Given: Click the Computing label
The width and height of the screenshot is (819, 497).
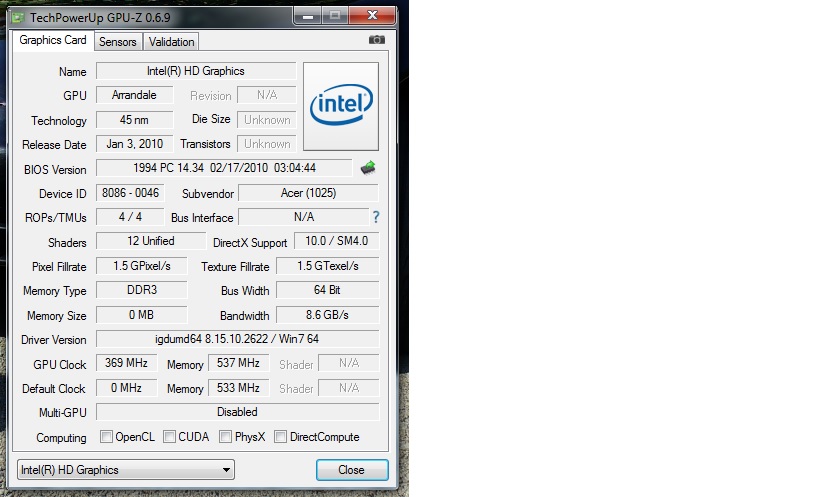Looking at the screenshot, I should [x=61, y=438].
